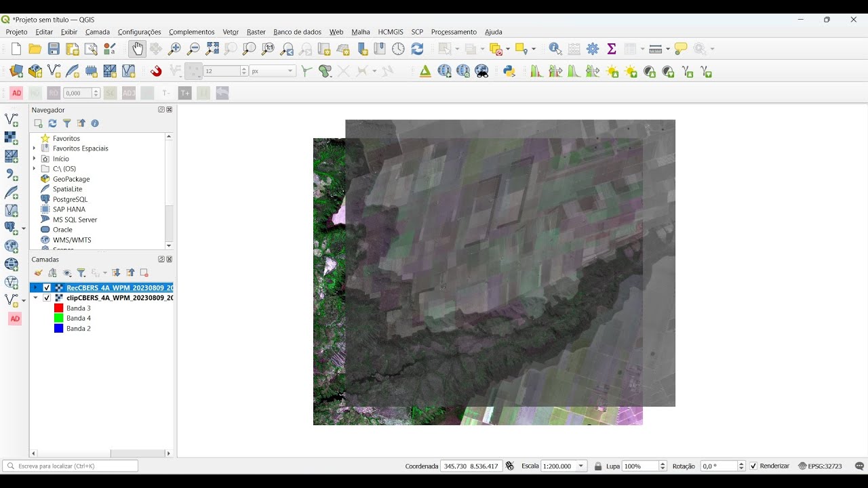The width and height of the screenshot is (868, 488).
Task: Refresh the Navegador browser panel
Action: point(52,123)
